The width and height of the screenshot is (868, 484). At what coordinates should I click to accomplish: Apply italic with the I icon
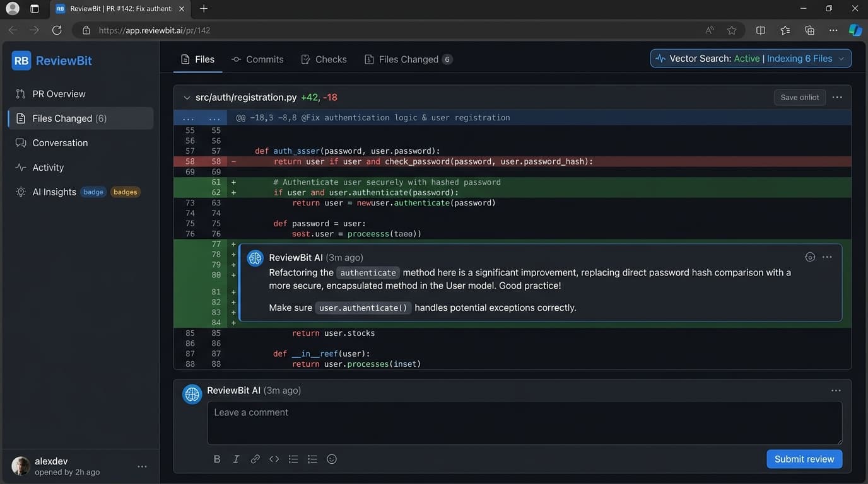tap(236, 459)
